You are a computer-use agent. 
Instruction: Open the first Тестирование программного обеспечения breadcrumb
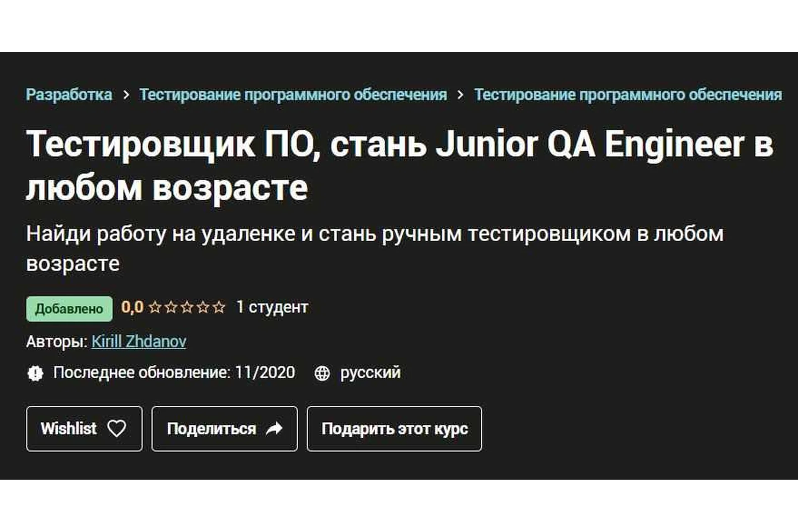[x=293, y=94]
